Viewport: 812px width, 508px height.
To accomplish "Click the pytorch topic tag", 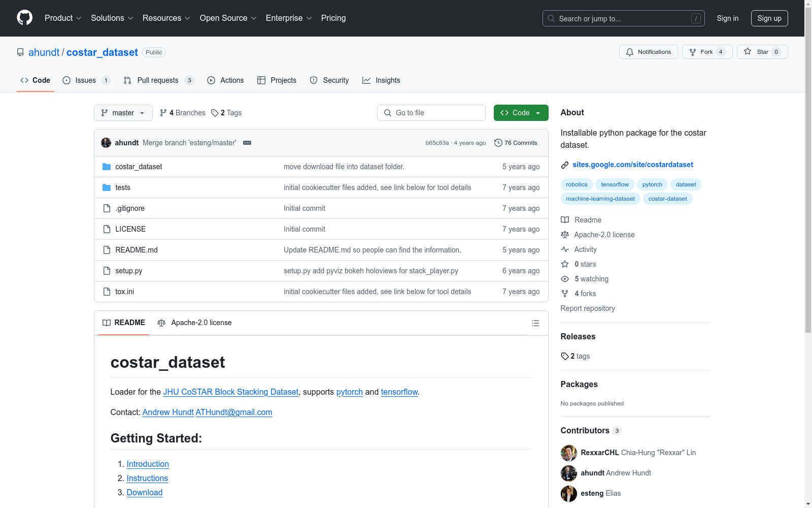I will [x=652, y=184].
